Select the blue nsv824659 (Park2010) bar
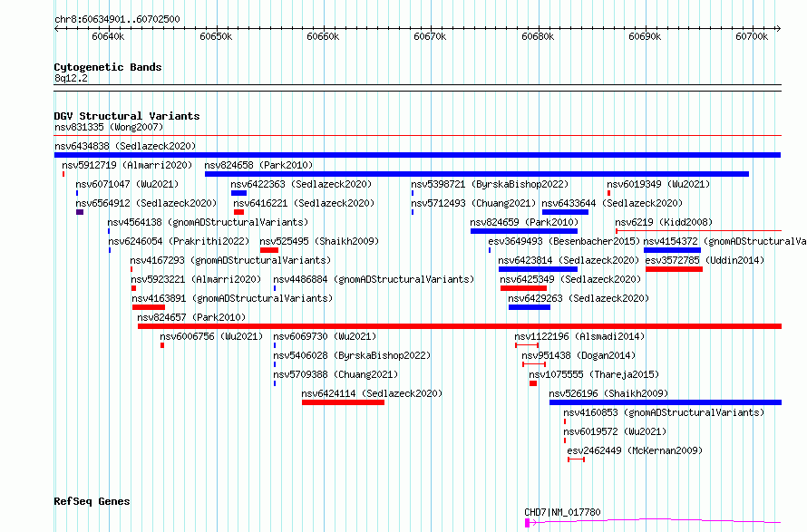The image size is (807, 532). (x=524, y=231)
